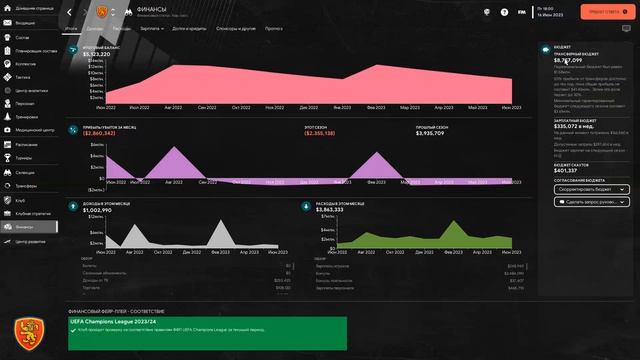Switch to the Итоги (Summary) tab

(71, 29)
